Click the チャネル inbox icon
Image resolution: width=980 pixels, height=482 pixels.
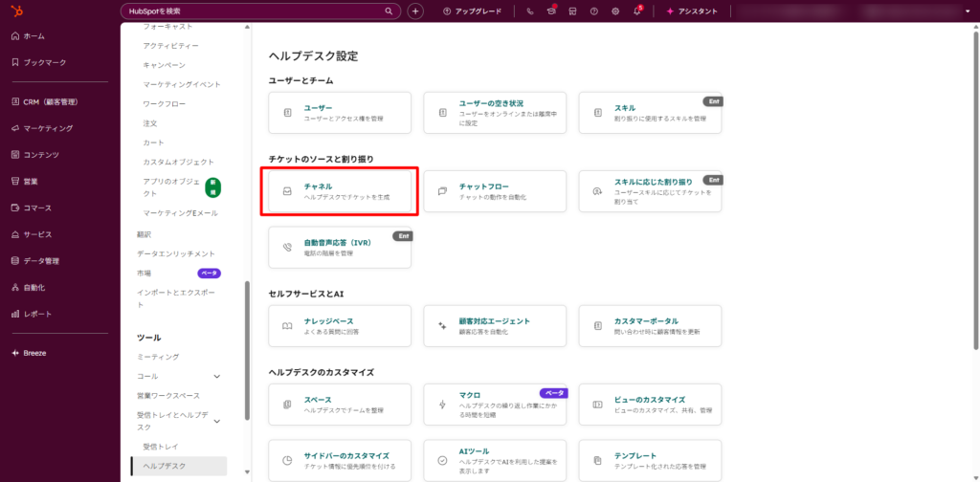287,191
